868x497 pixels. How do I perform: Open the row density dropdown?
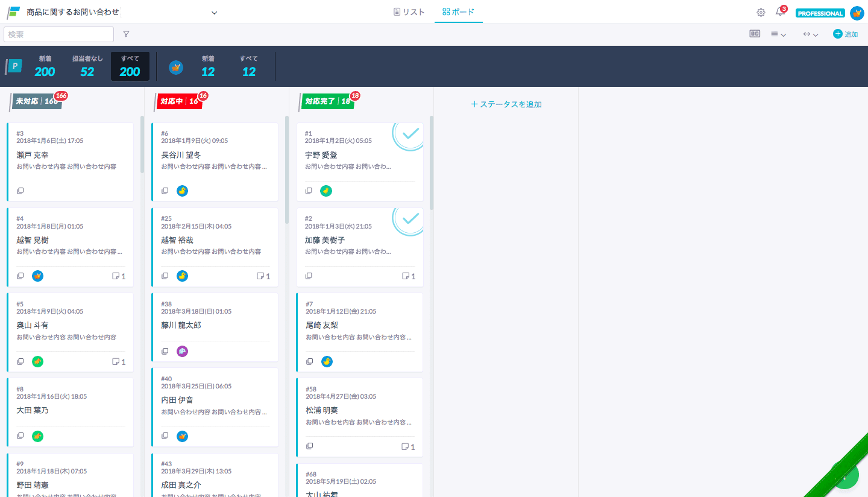(x=778, y=34)
